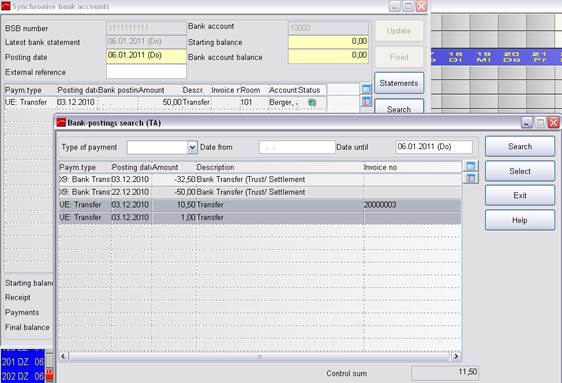The width and height of the screenshot is (562, 383).
Task: Click the Amount column header in Bank-postings search
Action: point(174,167)
